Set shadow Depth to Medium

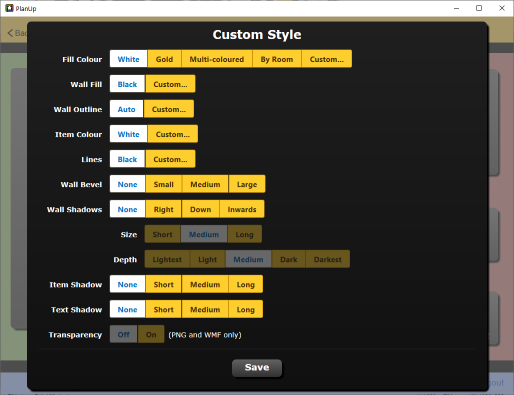(x=248, y=259)
